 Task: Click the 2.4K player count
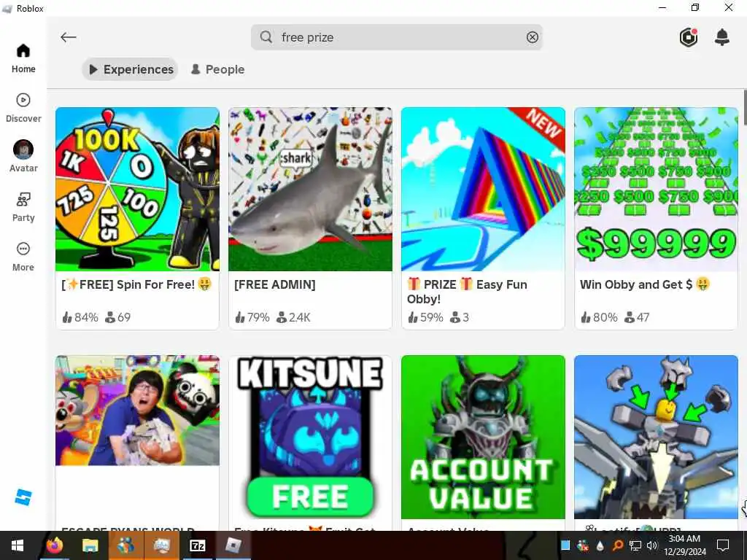[x=299, y=318]
